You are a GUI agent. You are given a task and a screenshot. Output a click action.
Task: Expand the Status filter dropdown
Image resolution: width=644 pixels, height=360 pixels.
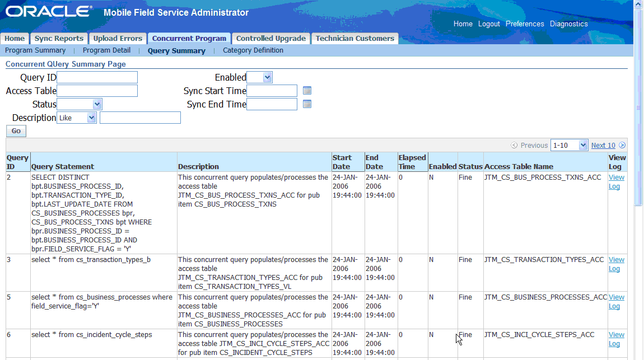[x=80, y=104]
